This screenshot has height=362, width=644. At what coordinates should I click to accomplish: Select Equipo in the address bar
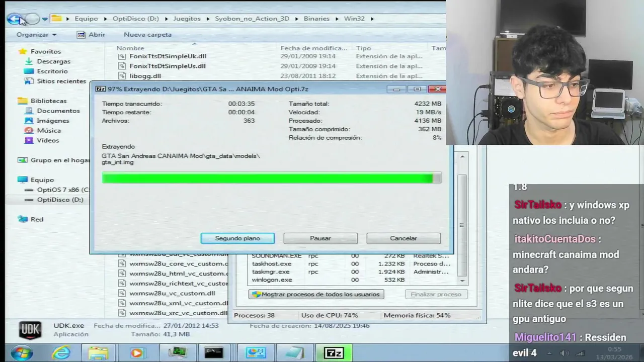click(86, 19)
